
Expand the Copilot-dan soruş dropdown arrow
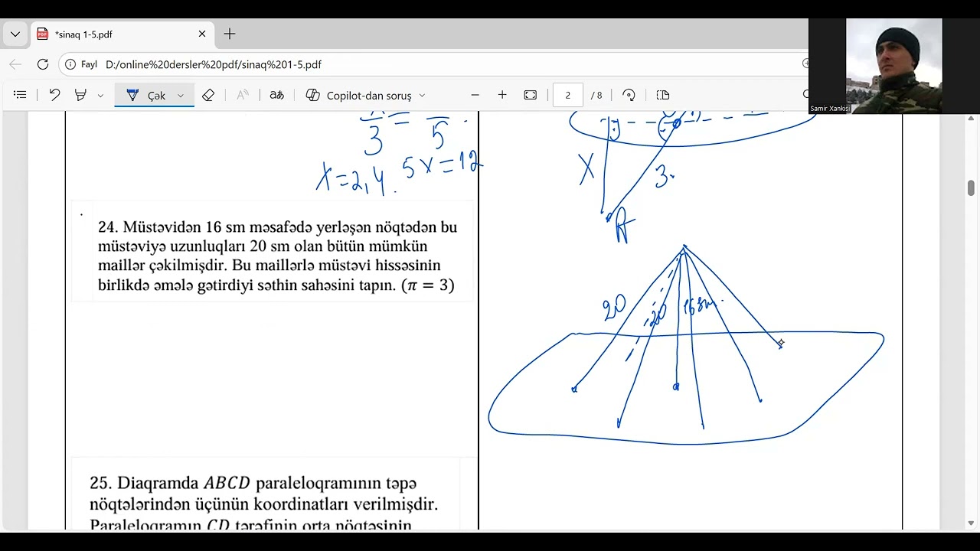pos(422,96)
